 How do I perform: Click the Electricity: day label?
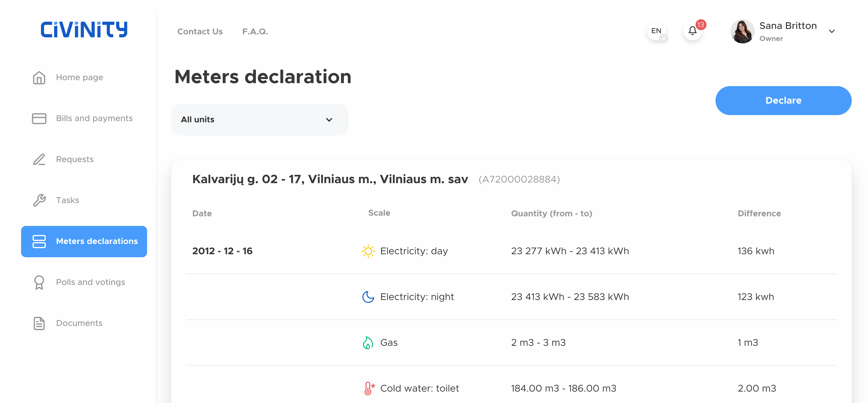pyautogui.click(x=414, y=251)
